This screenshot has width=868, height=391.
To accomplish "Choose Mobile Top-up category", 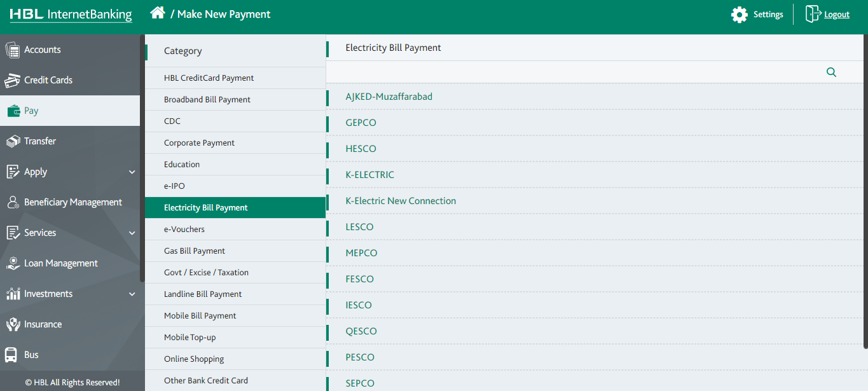I will [189, 338].
